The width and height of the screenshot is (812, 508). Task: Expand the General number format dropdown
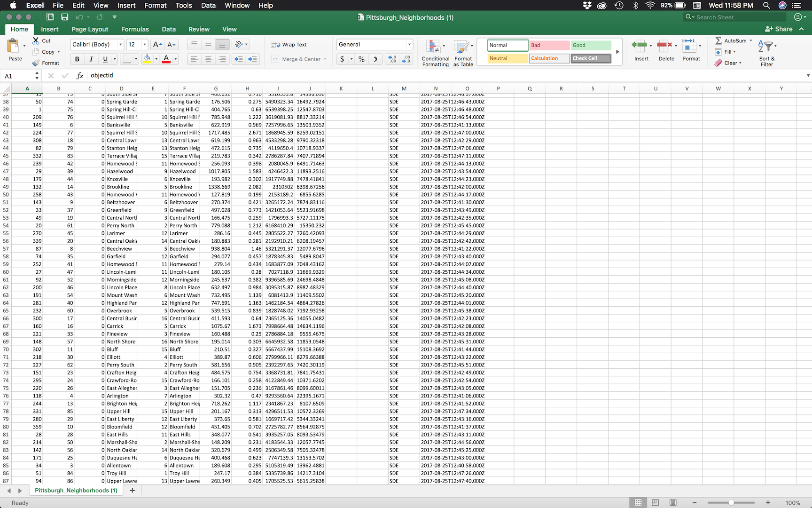click(x=409, y=44)
